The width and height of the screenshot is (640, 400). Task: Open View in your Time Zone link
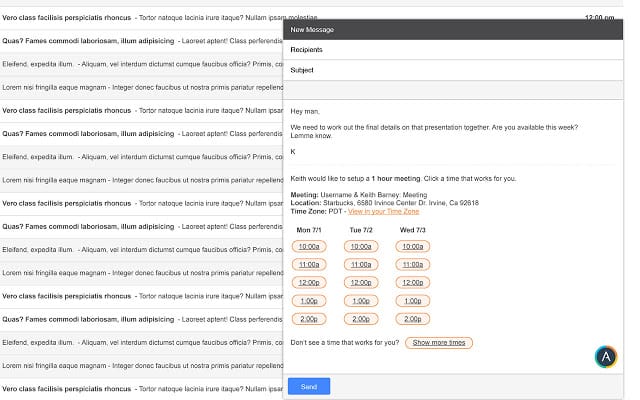pyautogui.click(x=383, y=211)
